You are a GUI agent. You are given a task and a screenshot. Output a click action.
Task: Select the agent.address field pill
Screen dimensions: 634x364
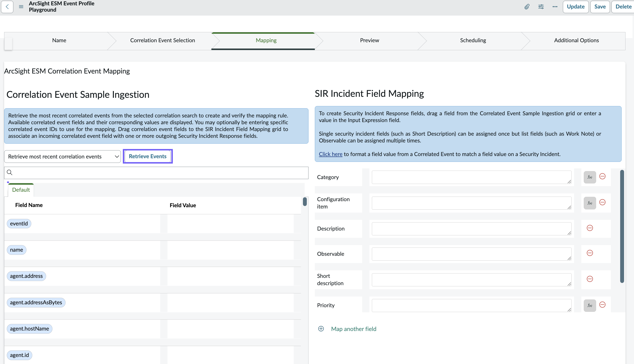[x=26, y=276]
